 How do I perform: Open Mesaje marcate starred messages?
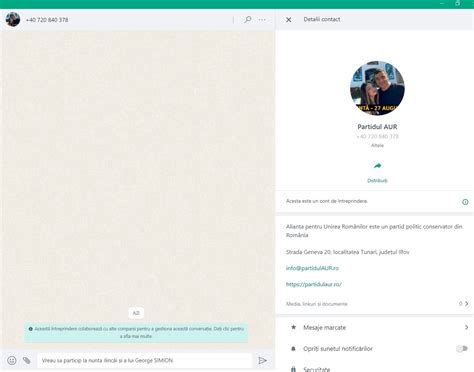click(x=375, y=327)
